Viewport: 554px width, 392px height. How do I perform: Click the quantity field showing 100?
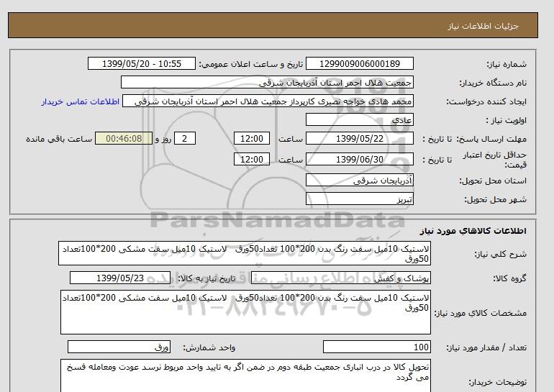point(376,347)
